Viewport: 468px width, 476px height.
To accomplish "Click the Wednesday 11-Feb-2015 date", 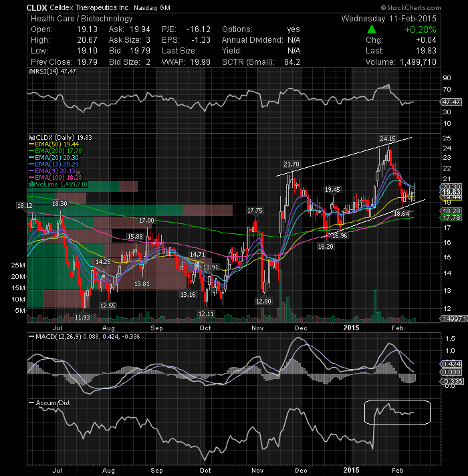I will pyautogui.click(x=388, y=19).
